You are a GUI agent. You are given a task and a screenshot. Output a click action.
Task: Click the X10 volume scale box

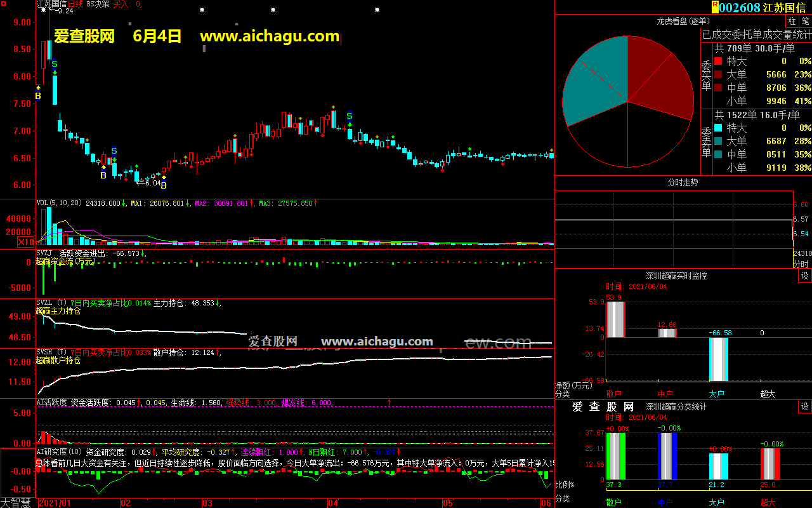[x=25, y=242]
